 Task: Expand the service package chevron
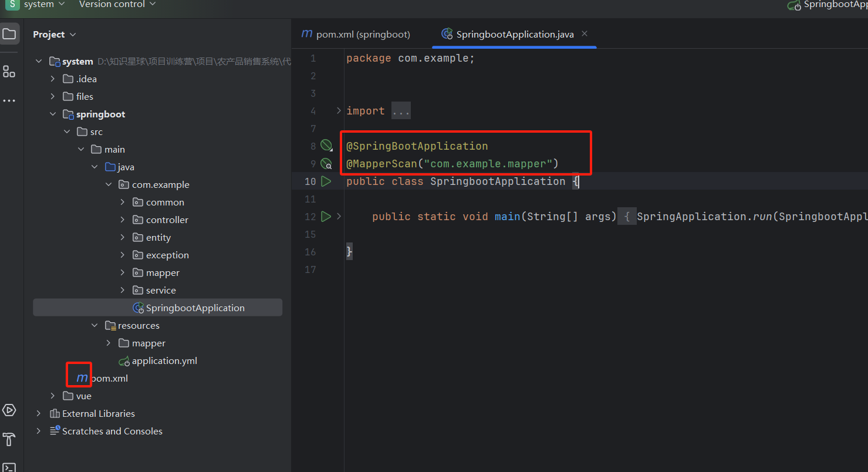123,290
